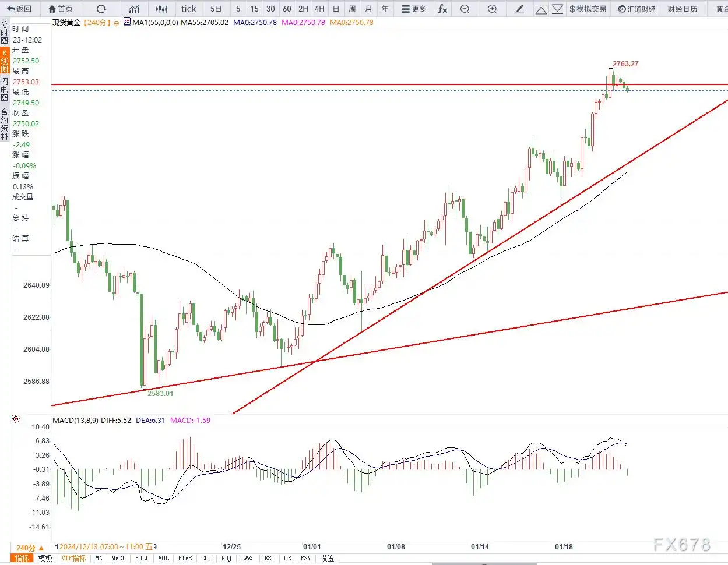Choose the PSY indicator
728x565 pixels.
(306, 558)
